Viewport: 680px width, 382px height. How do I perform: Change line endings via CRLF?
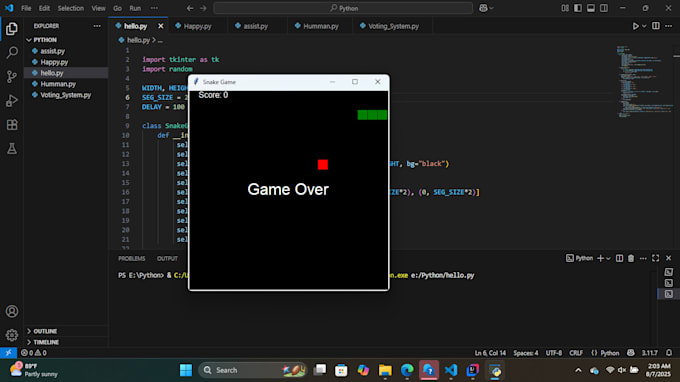click(576, 353)
